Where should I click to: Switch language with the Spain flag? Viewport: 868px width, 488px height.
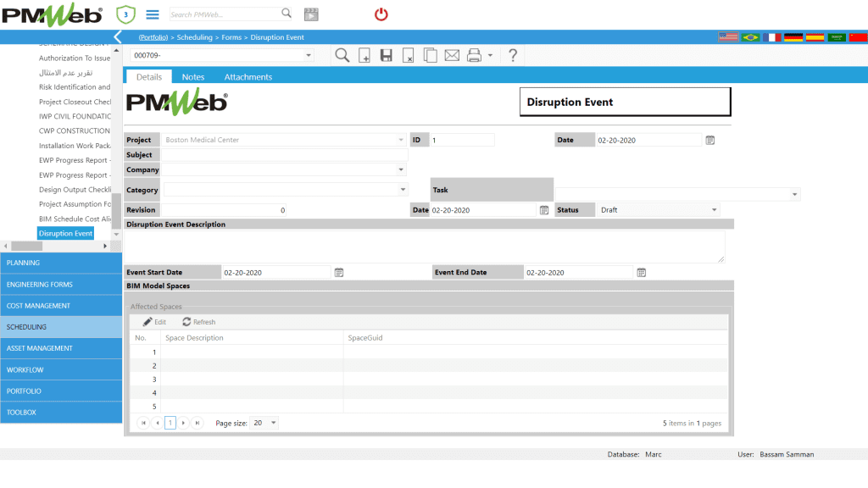coord(815,37)
